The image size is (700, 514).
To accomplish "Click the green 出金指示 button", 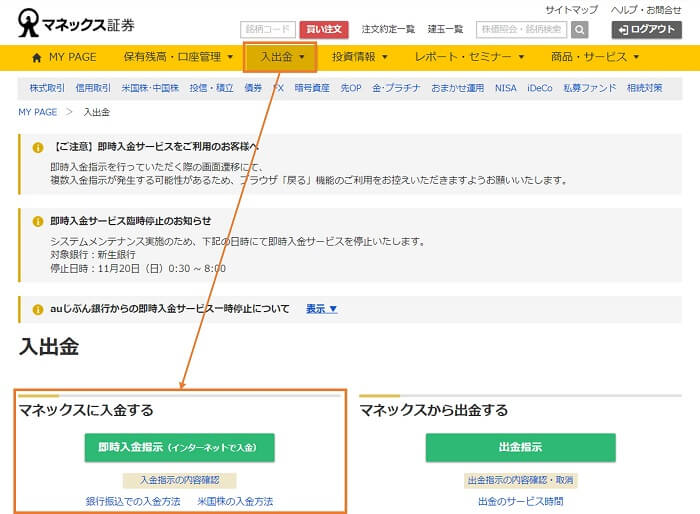I will tap(521, 447).
